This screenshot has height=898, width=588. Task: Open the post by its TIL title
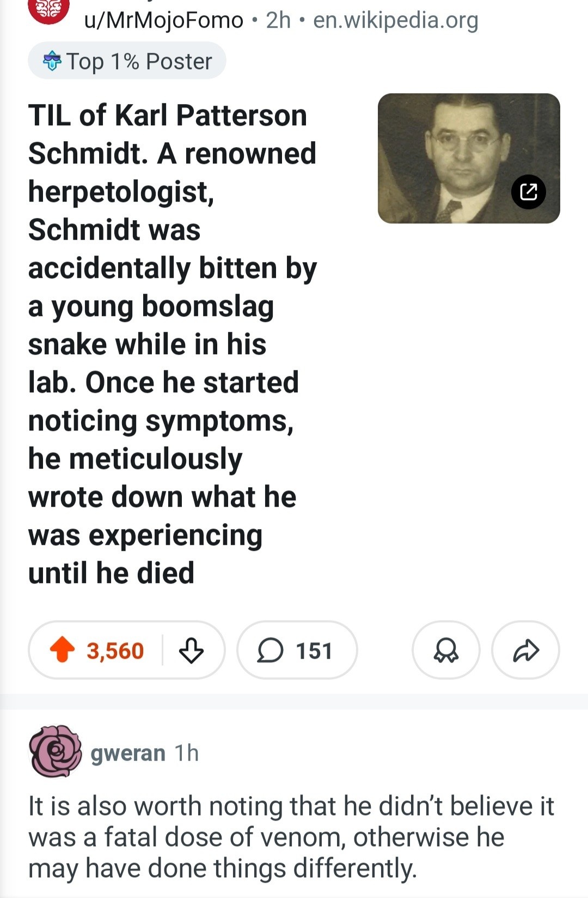point(172,343)
